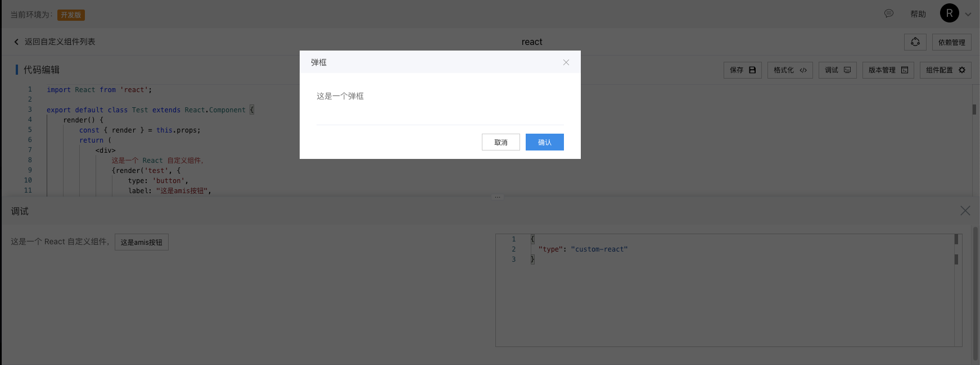The height and width of the screenshot is (365, 980).
Task: Click line number 11 in the code gutter
Action: pyautogui.click(x=28, y=190)
